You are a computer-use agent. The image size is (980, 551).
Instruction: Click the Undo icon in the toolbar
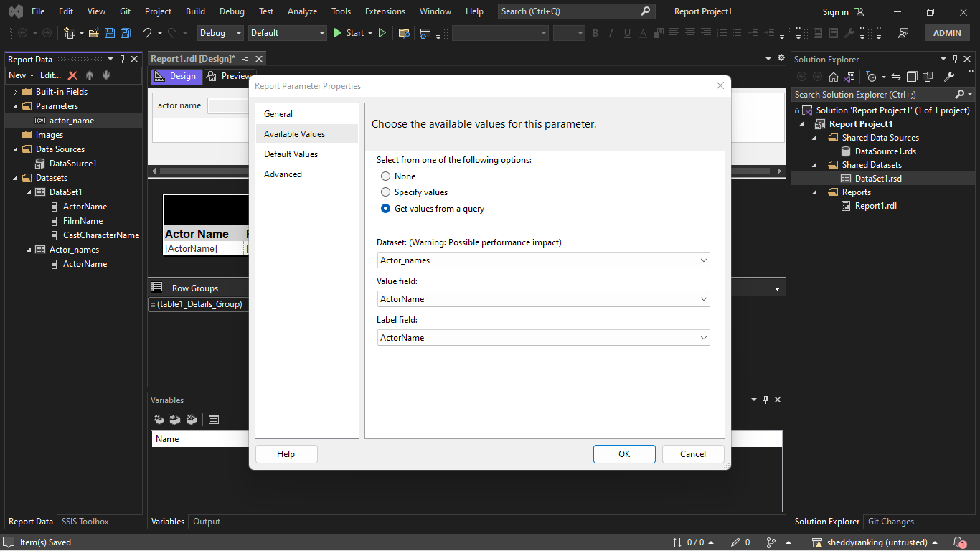click(x=149, y=33)
